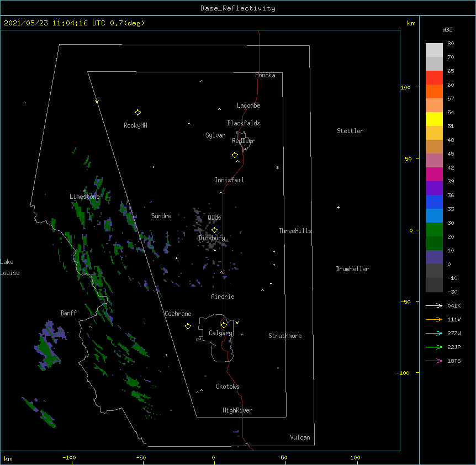This screenshot has width=476, height=465.
Task: Pick the orange 60-57 dBZ color swatch
Action: pyautogui.click(x=434, y=91)
